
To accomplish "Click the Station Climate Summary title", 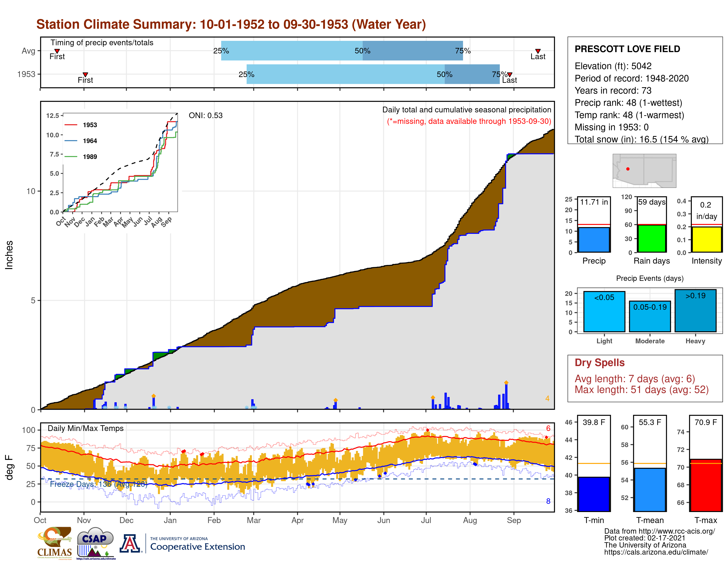I will pyautogui.click(x=231, y=24).
